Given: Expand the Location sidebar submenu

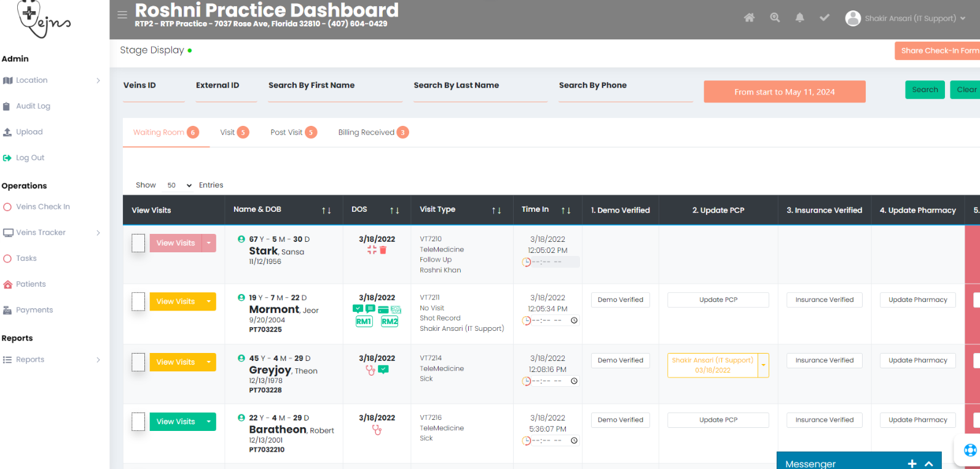Looking at the screenshot, I should pos(98,80).
